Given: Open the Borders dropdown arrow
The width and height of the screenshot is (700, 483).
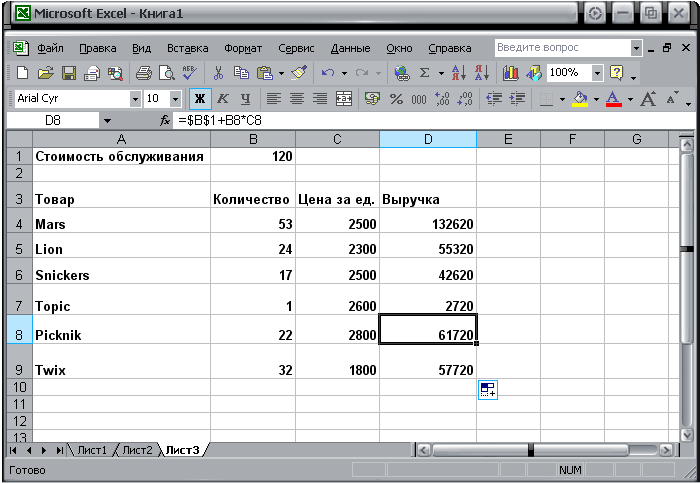Looking at the screenshot, I should tap(562, 99).
